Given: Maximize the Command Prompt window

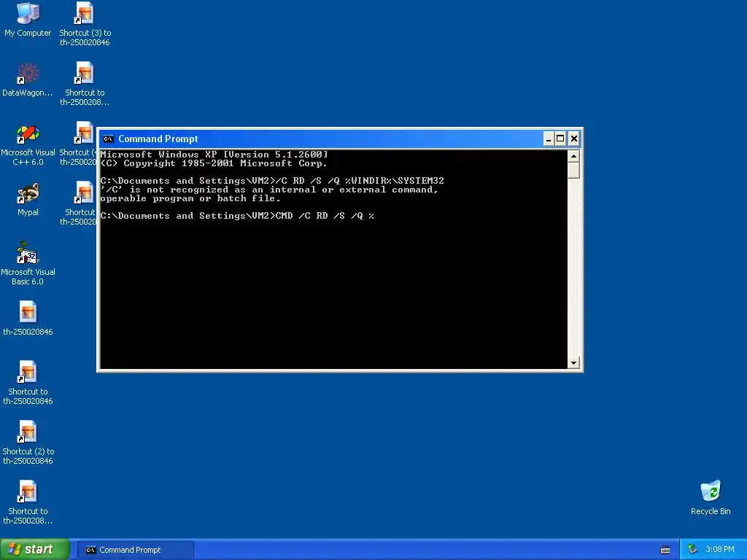Looking at the screenshot, I should click(561, 139).
